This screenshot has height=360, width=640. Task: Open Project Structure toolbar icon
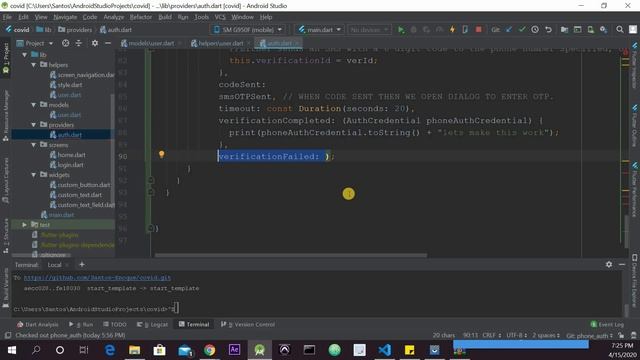click(564, 30)
